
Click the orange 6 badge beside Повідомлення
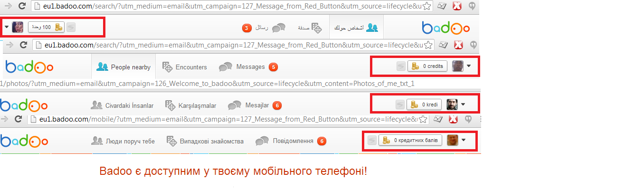tap(322, 141)
